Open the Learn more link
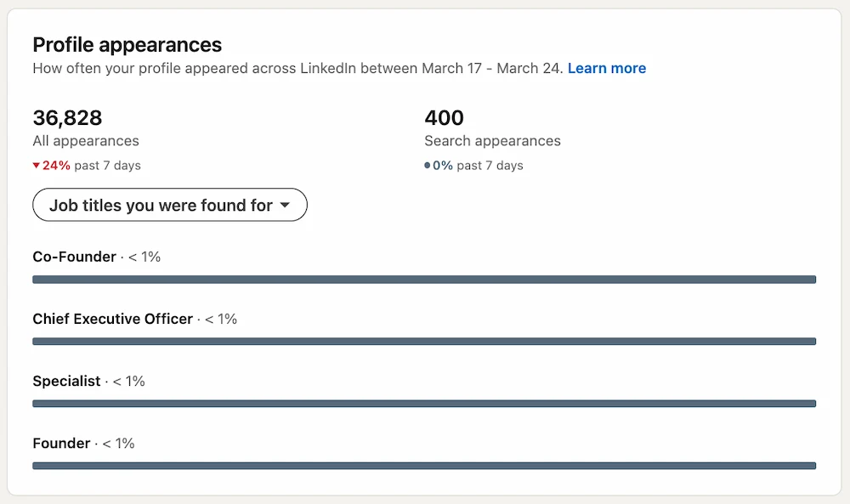This screenshot has width=850, height=504. coord(606,69)
